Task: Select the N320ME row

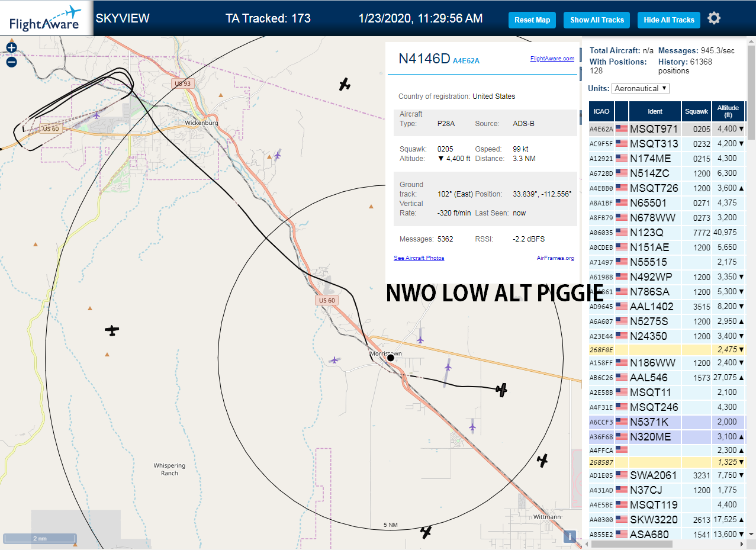Action: pos(667,436)
